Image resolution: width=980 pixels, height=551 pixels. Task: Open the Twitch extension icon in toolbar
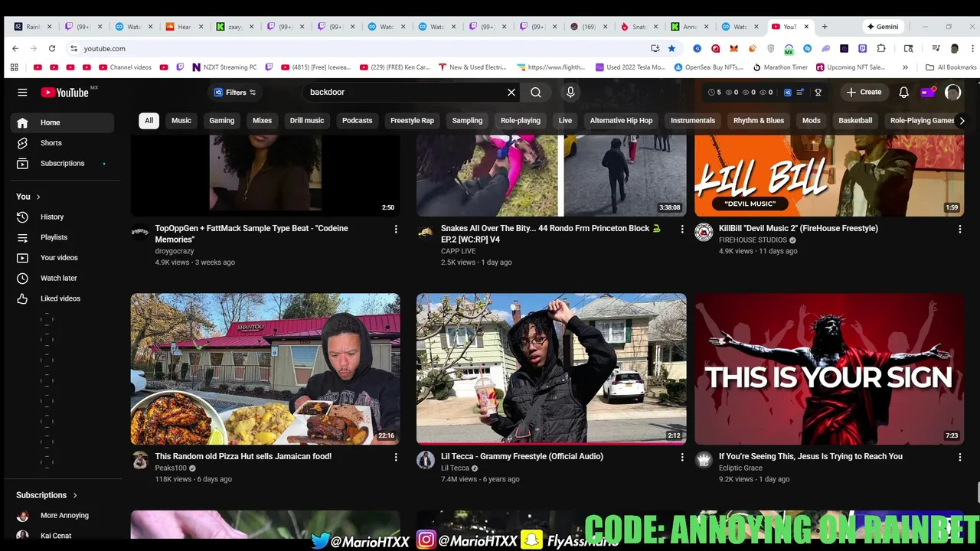tap(862, 48)
